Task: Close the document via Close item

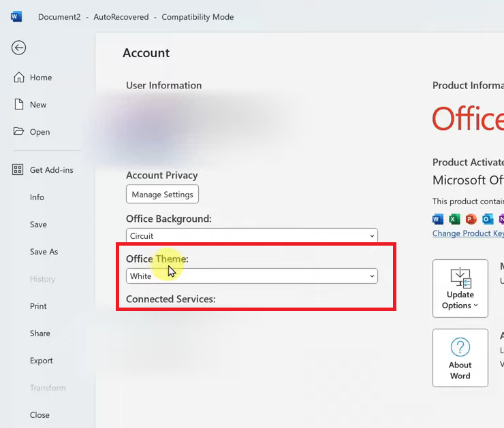Action: [40, 415]
